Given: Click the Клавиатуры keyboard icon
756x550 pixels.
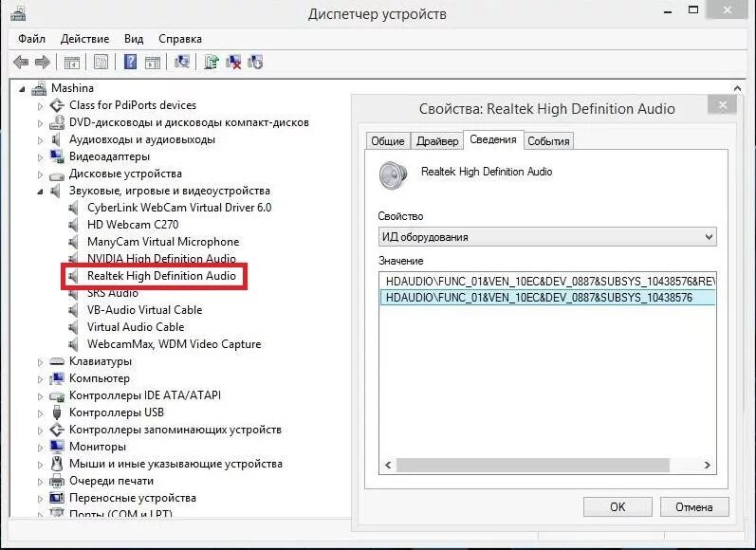Looking at the screenshot, I should tap(57, 361).
